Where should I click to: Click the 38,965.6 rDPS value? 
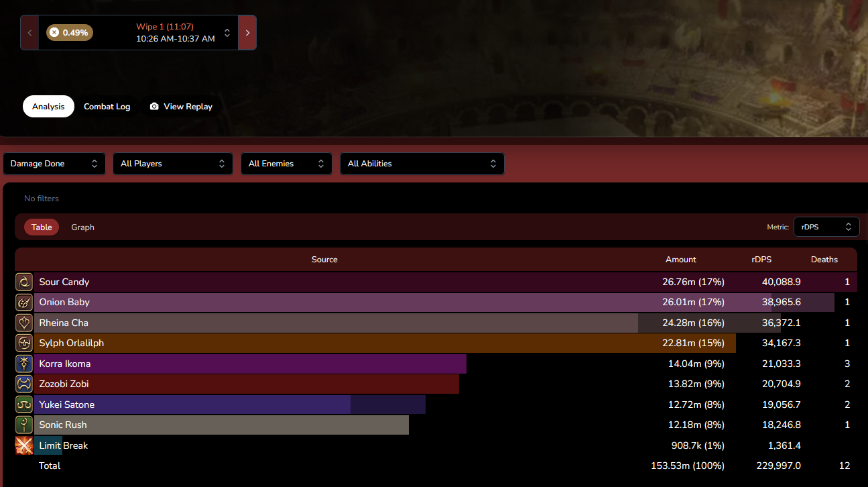click(781, 303)
